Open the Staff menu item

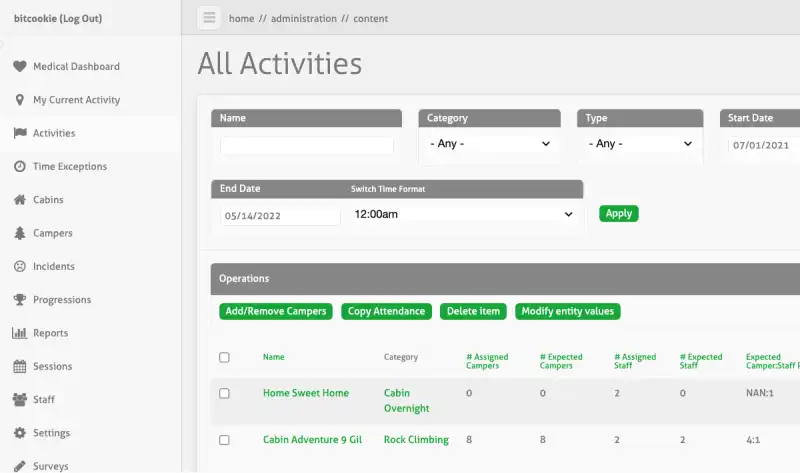[x=43, y=400]
